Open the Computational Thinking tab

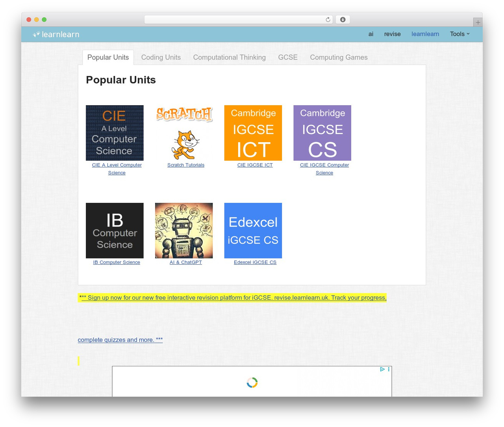point(230,58)
